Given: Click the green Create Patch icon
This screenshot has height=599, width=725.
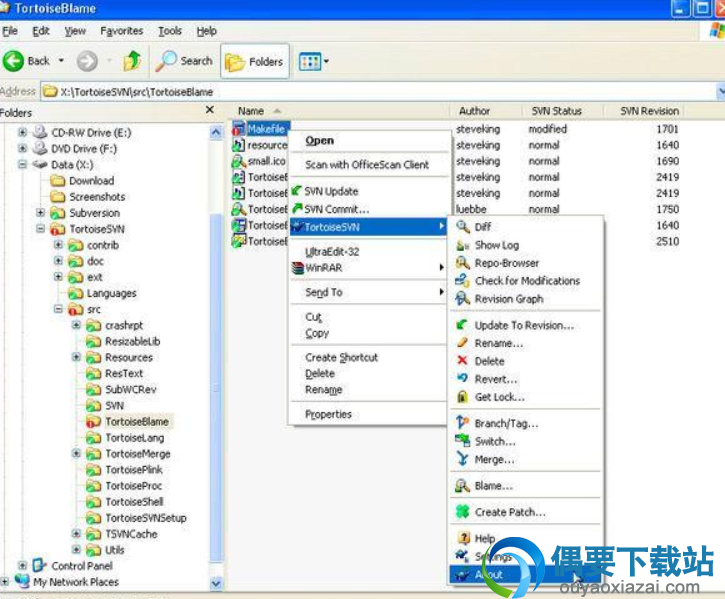Looking at the screenshot, I should 462,512.
